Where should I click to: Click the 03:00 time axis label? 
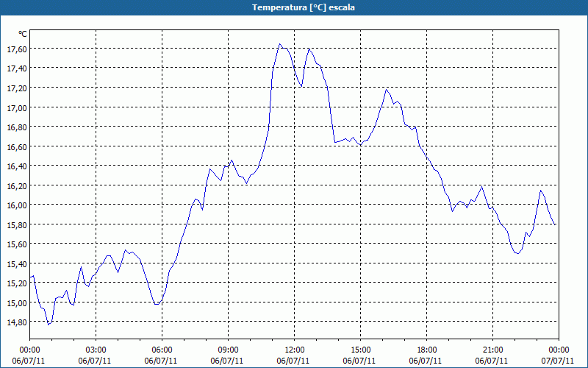(x=96, y=350)
